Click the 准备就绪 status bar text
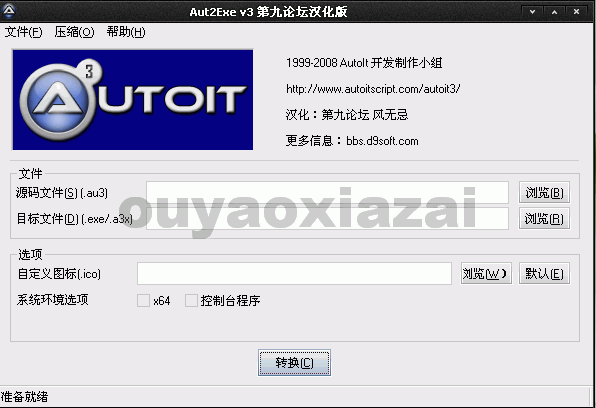596x408 pixels. point(24,397)
